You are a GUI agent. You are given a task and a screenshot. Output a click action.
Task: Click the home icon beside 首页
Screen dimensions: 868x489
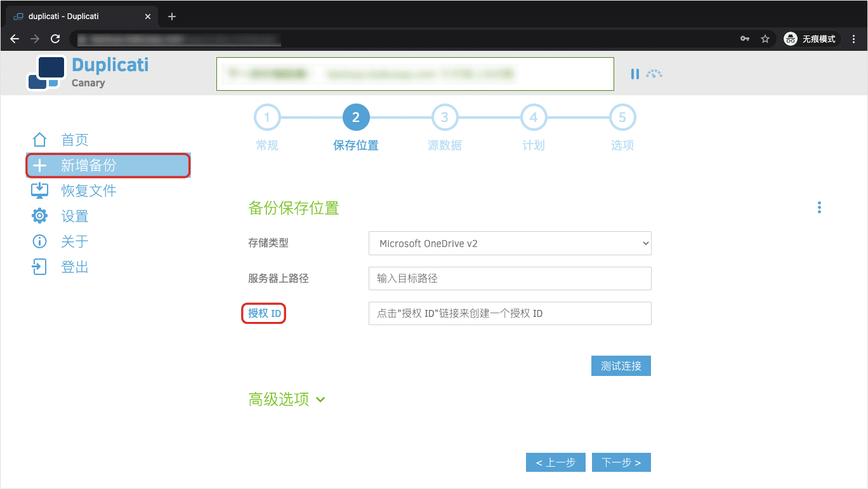coord(39,140)
